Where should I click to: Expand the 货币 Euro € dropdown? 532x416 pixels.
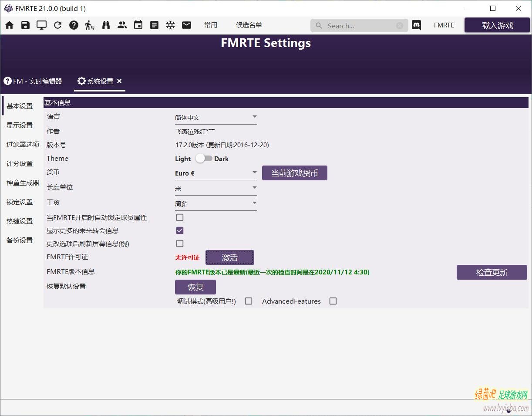point(216,173)
